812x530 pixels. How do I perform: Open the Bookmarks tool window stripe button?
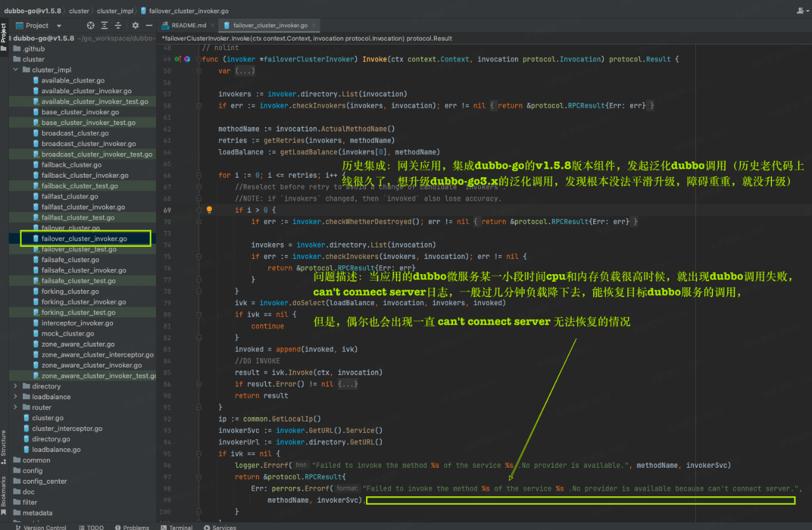pos(3,496)
